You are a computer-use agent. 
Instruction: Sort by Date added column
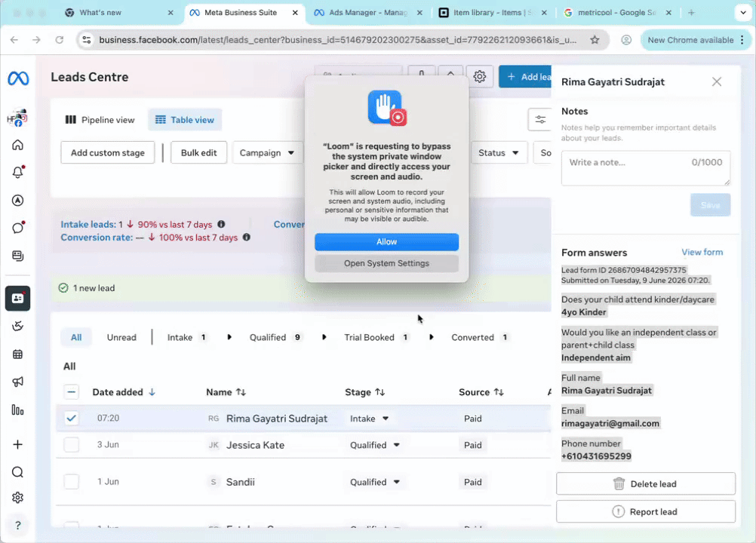point(124,392)
